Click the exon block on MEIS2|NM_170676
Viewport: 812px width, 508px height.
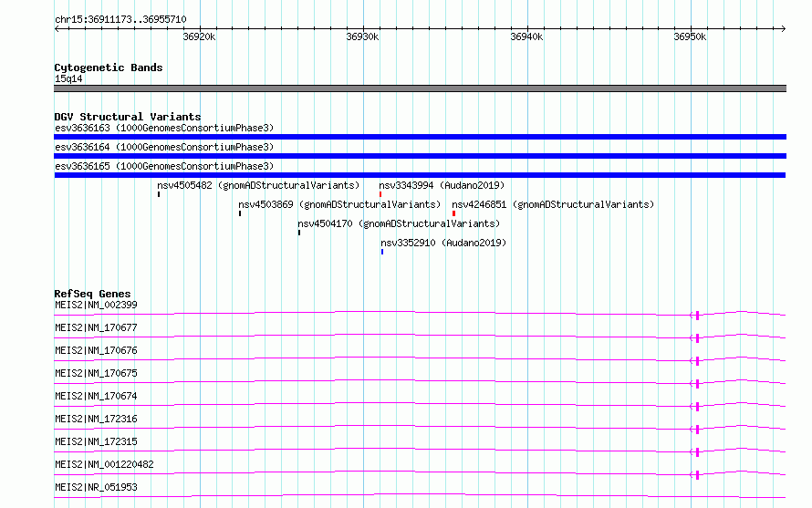(698, 361)
